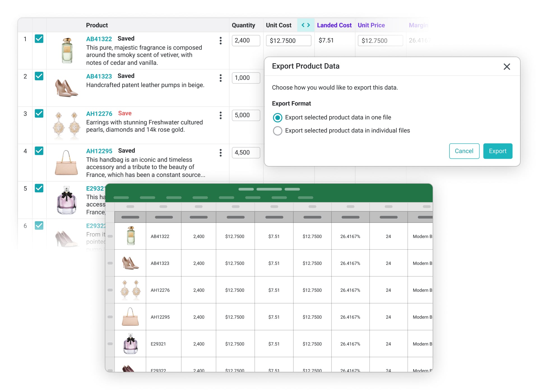Choose export in individual files option
The width and height of the screenshot is (538, 392).
click(x=277, y=131)
